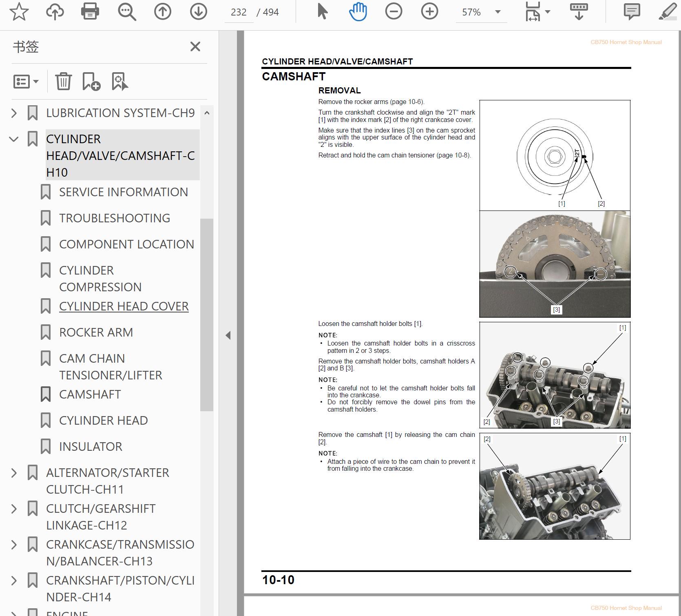Image resolution: width=681 pixels, height=616 pixels.
Task: Add a new bookmark icon
Action: pyautogui.click(x=91, y=81)
